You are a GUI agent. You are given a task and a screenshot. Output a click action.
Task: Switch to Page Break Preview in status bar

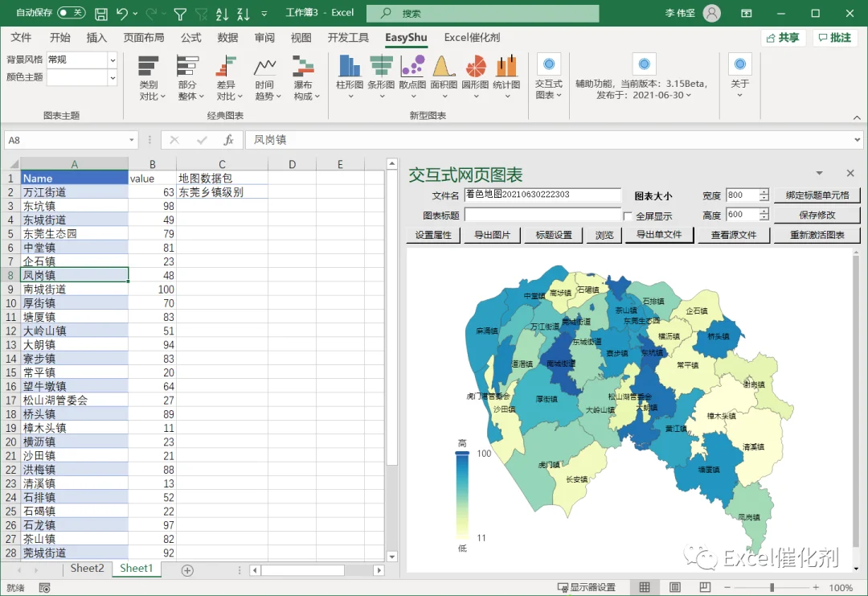pos(705,587)
